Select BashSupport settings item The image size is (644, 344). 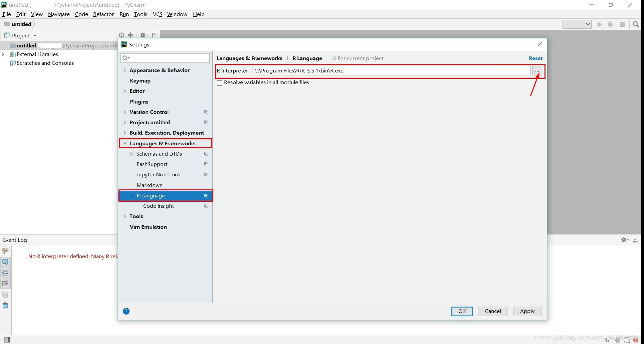tap(152, 164)
